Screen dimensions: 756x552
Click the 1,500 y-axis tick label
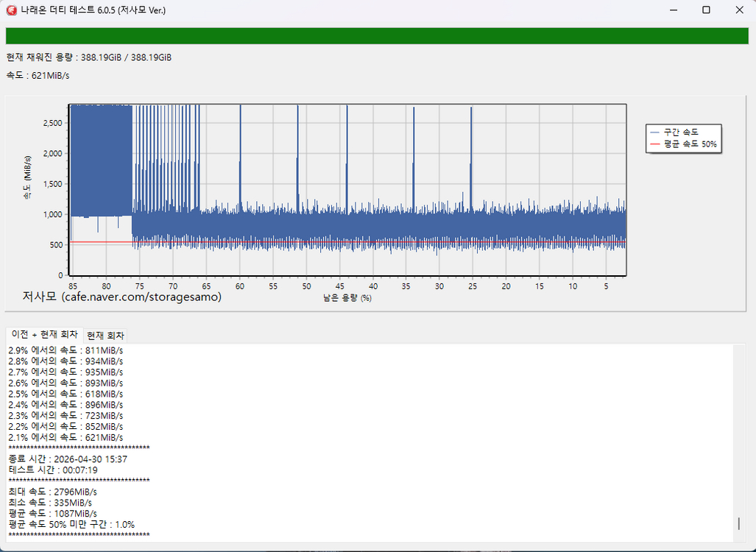pos(53,184)
